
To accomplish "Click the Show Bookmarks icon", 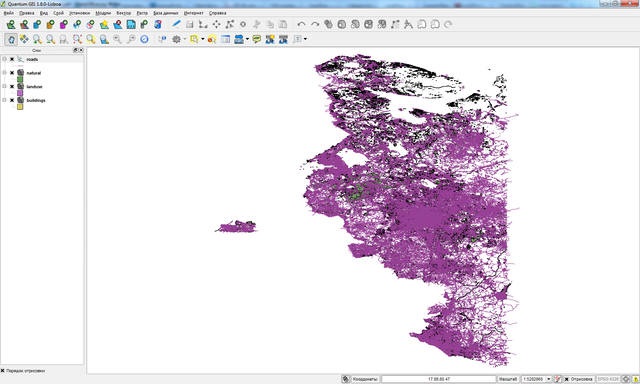I will (x=283, y=39).
